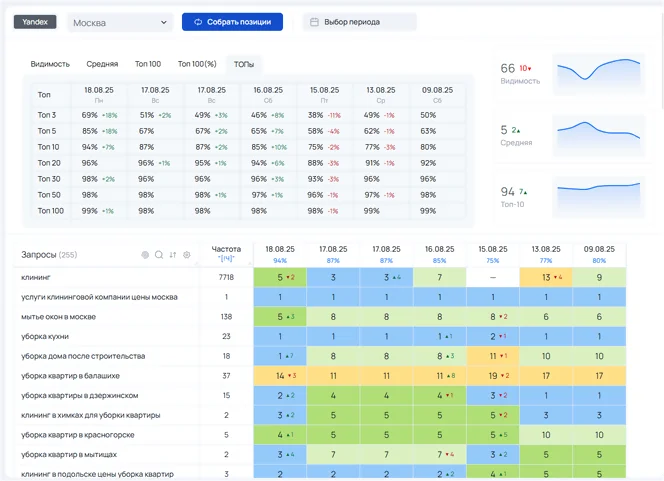The height and width of the screenshot is (481, 664).
Task: Click the globe icon next to Запросы
Action: (145, 255)
